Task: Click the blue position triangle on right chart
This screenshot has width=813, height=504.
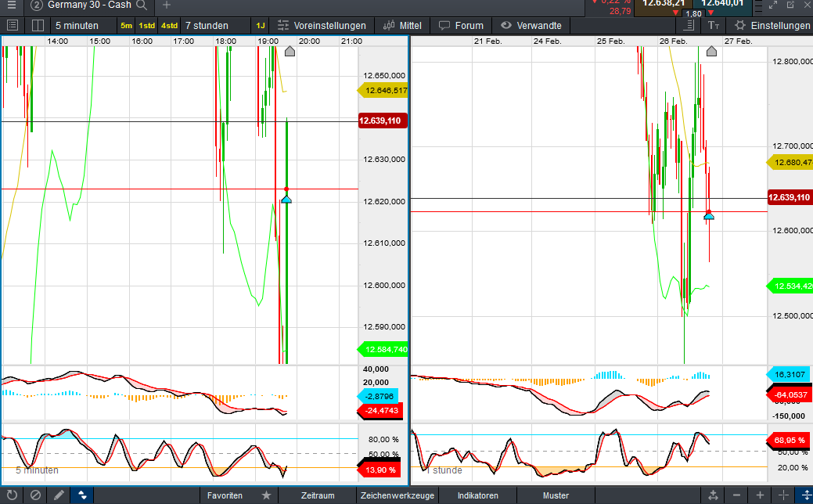Action: [x=709, y=216]
